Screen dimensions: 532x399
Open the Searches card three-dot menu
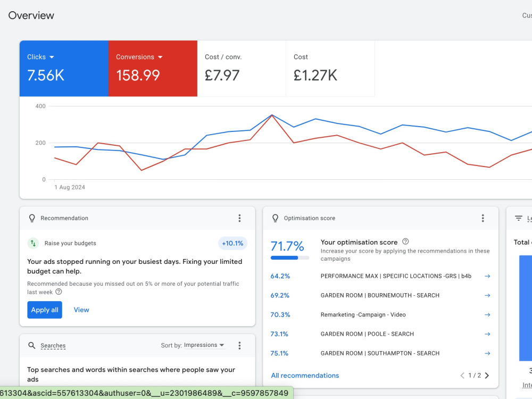pyautogui.click(x=239, y=345)
